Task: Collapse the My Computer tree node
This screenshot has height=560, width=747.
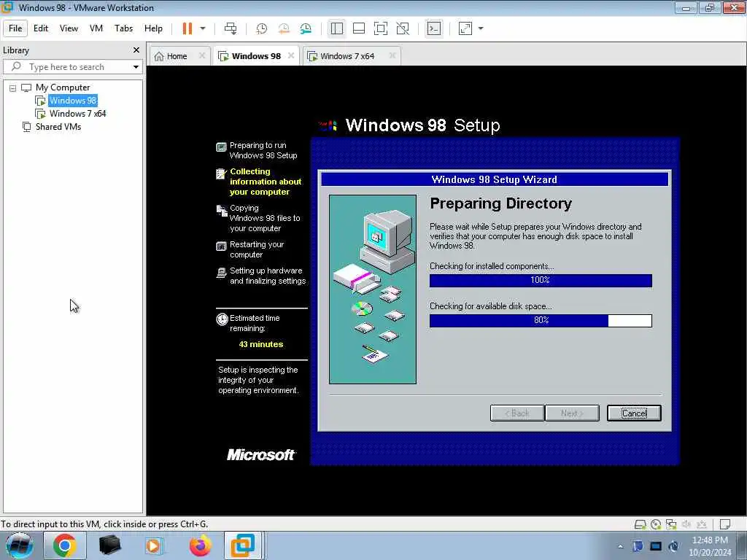Action: click(13, 88)
